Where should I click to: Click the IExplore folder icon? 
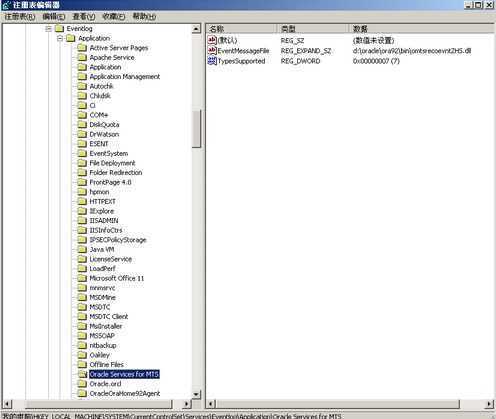tap(82, 211)
